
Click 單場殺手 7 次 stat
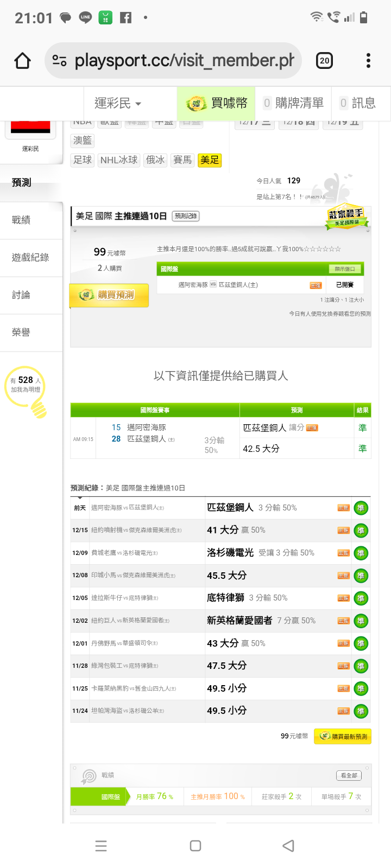pos(341,796)
